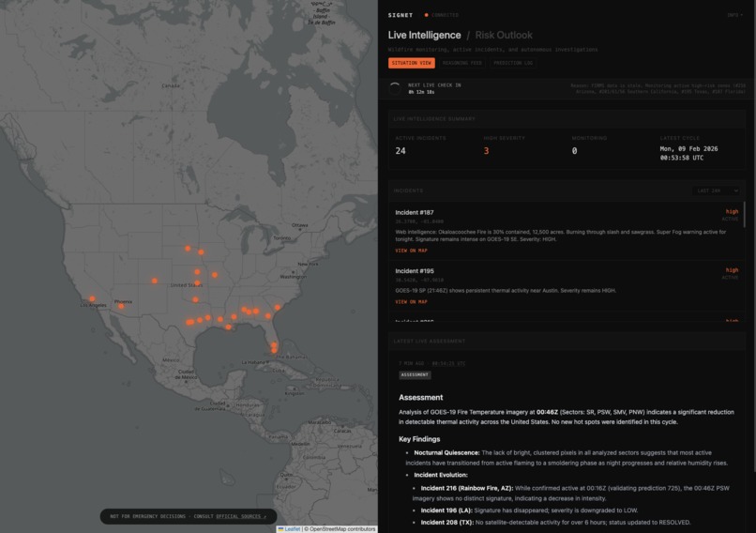Open the INFO dropdown menu
The width and height of the screenshot is (756, 533).
pos(734,15)
